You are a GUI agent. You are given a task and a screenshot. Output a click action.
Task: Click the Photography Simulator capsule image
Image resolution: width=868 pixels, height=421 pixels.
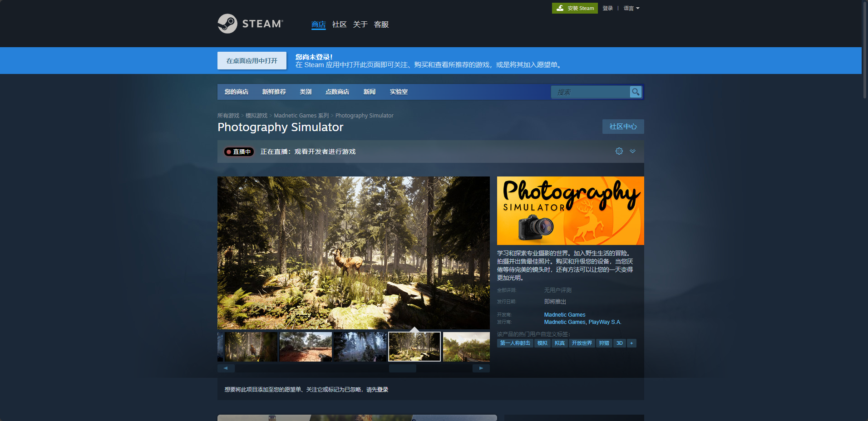pyautogui.click(x=571, y=210)
